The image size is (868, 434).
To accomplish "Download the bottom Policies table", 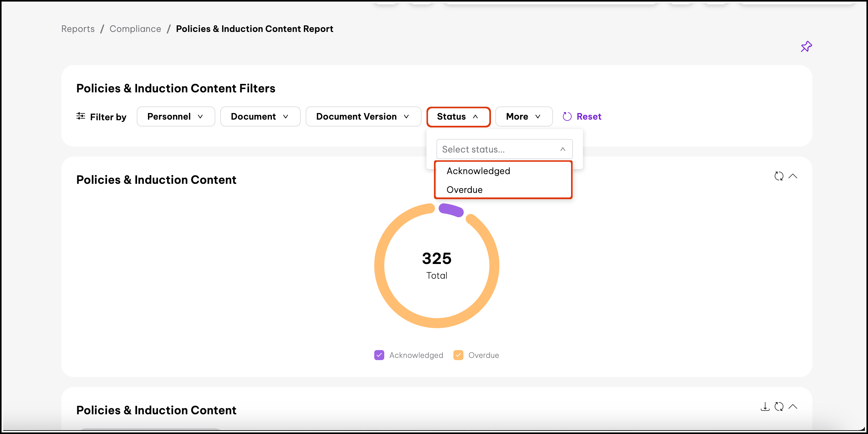I will 765,406.
